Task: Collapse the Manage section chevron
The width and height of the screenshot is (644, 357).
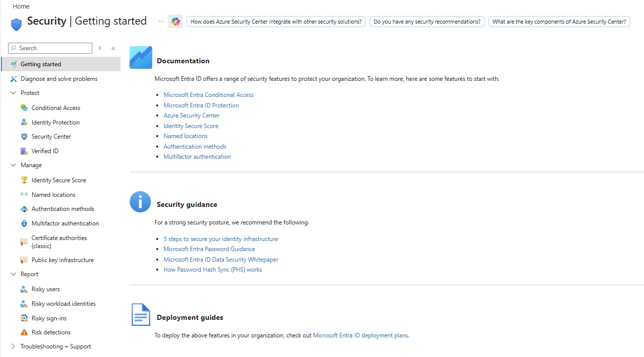Action: [x=14, y=165]
